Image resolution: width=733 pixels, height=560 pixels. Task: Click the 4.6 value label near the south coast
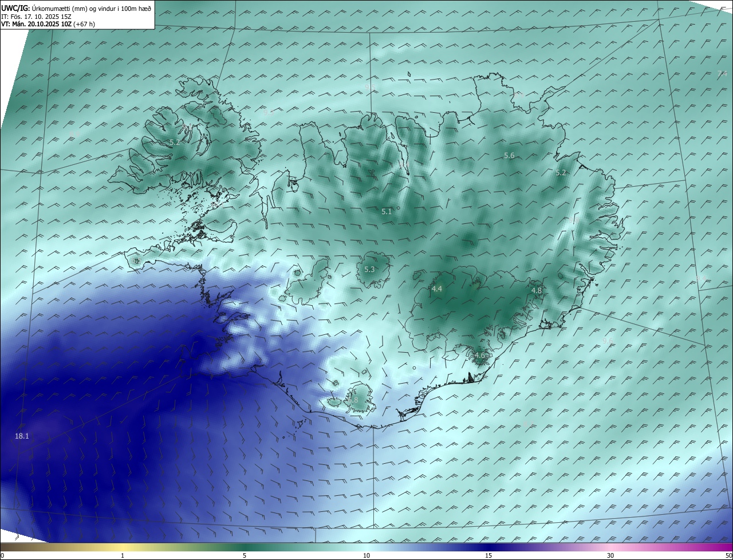coord(480,356)
